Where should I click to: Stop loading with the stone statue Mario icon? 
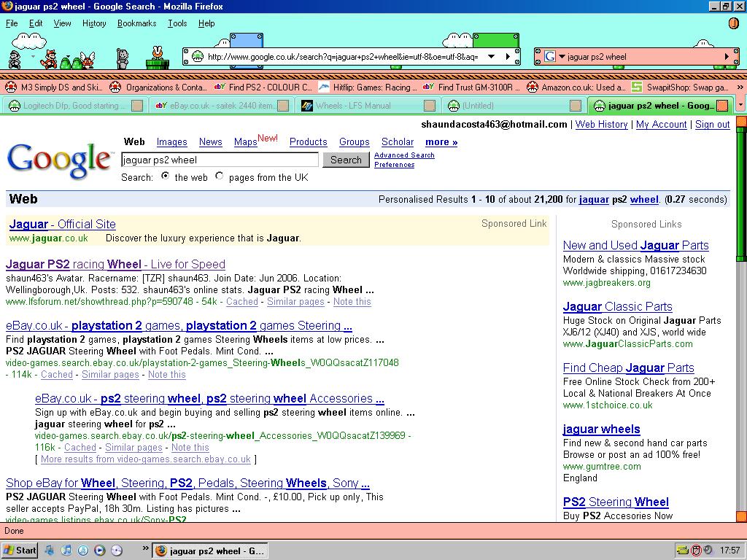123,59
